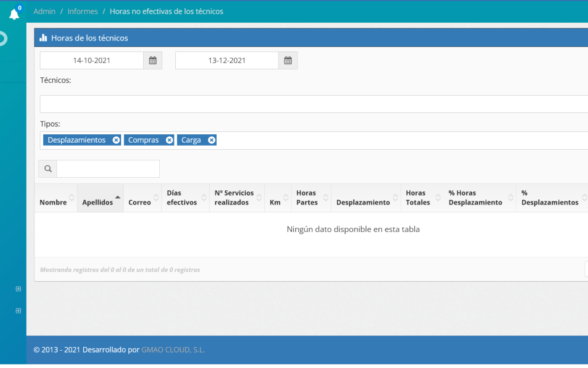Remove the Carga filter tag
Image resolution: width=588 pixels, height=368 pixels.
pos(211,140)
